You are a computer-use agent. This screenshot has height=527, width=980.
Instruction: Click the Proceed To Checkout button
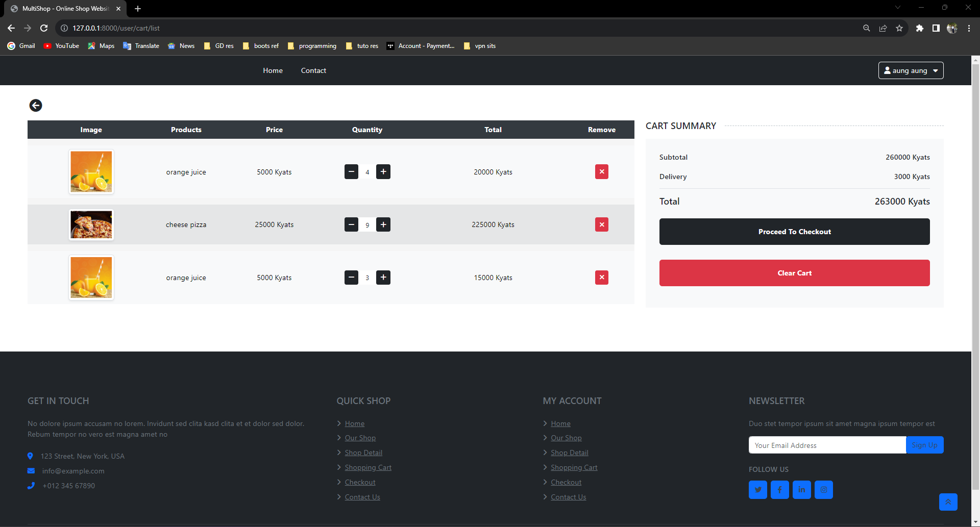click(795, 232)
